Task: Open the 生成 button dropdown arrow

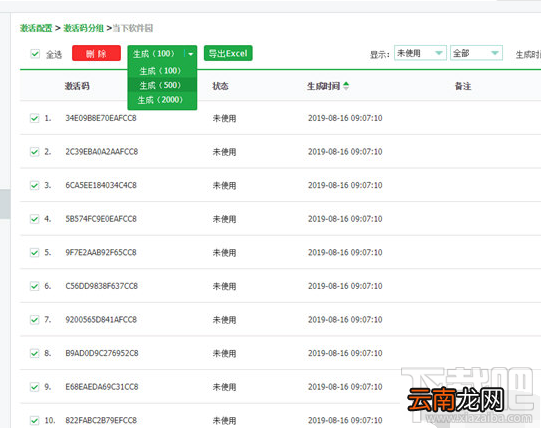Action: pyautogui.click(x=190, y=54)
